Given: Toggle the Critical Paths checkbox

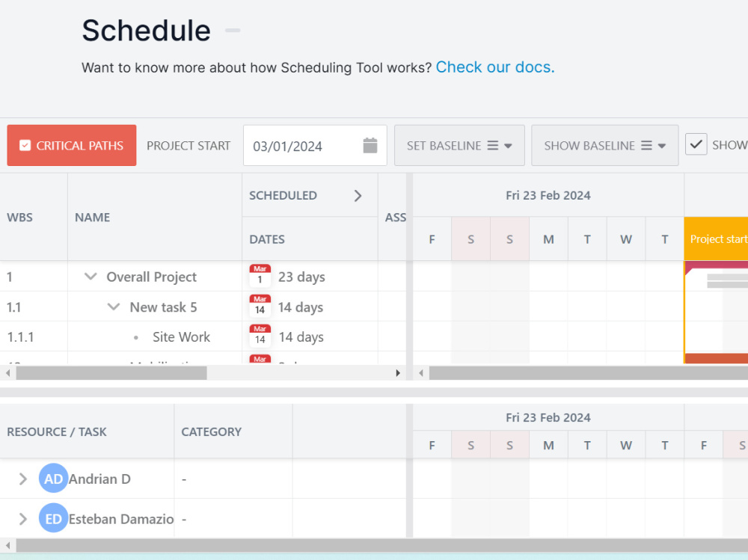Looking at the screenshot, I should 25,146.
